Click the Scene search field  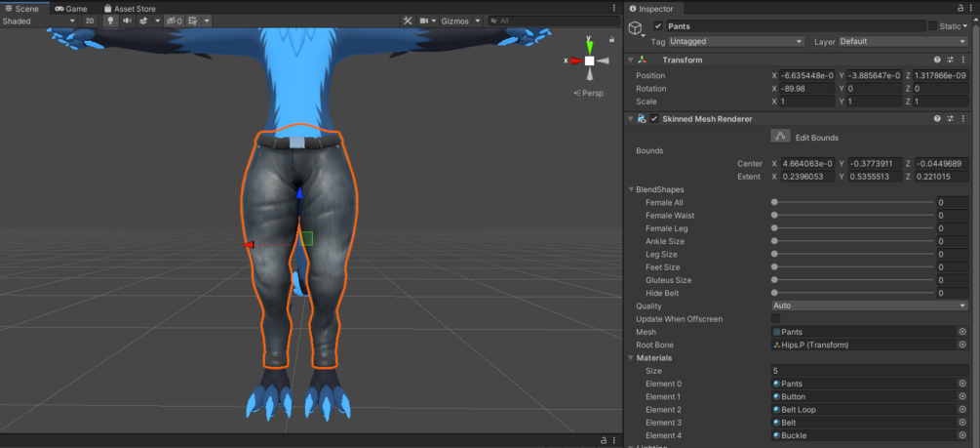coord(554,20)
